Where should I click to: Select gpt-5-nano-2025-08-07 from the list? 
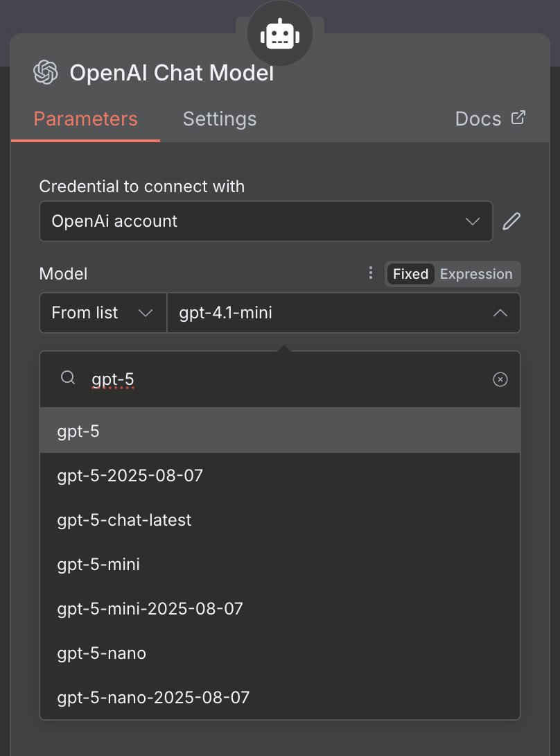click(x=280, y=697)
